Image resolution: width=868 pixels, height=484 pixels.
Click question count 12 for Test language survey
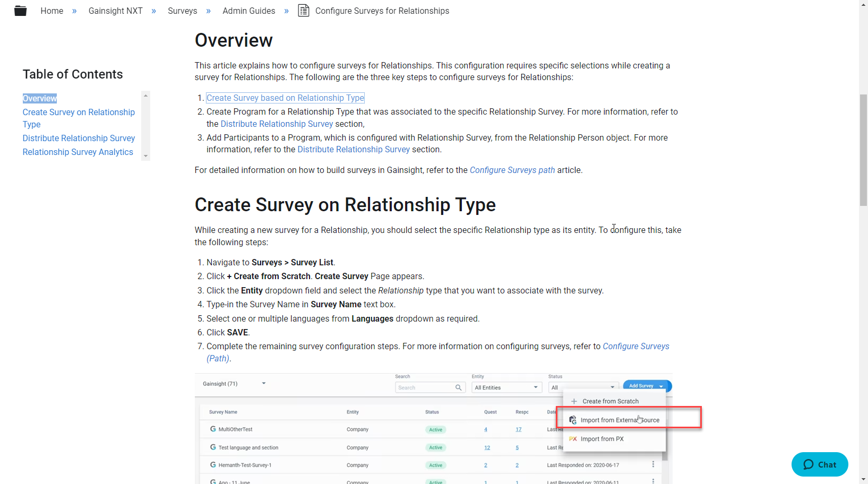[487, 447]
